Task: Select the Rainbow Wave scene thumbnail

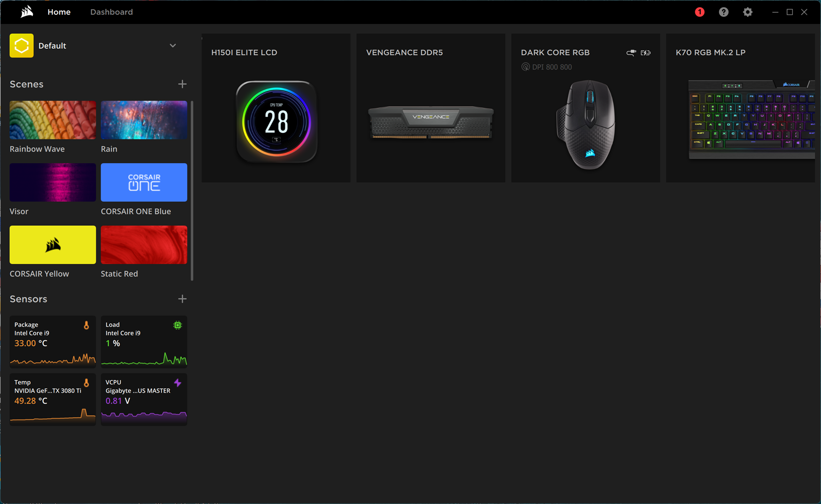Action: tap(53, 120)
